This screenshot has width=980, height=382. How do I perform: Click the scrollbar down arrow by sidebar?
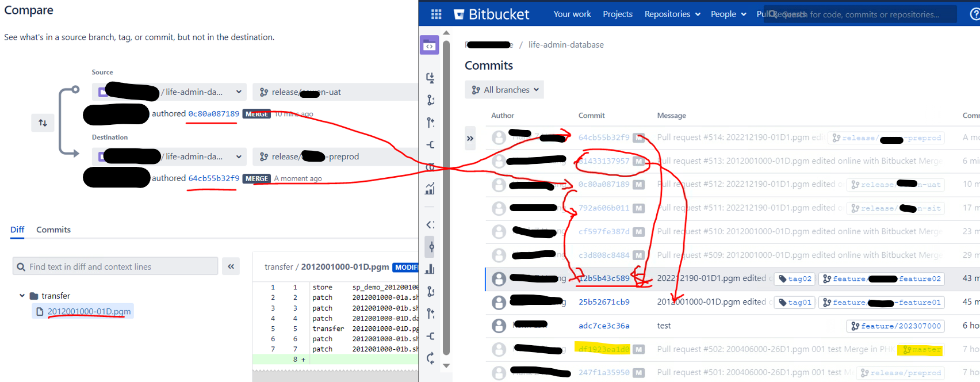446,366
